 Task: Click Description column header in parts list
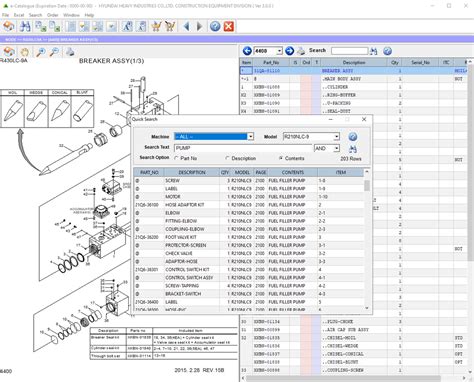(x=354, y=62)
